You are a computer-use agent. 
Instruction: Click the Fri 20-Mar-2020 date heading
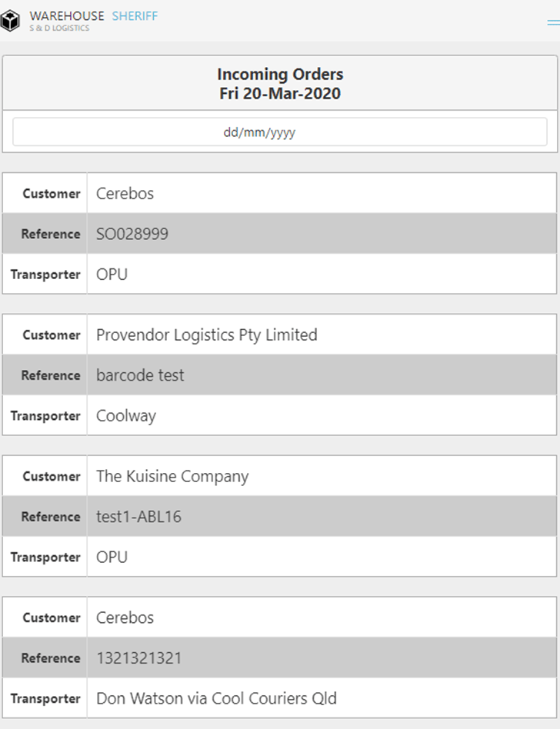pos(280,94)
